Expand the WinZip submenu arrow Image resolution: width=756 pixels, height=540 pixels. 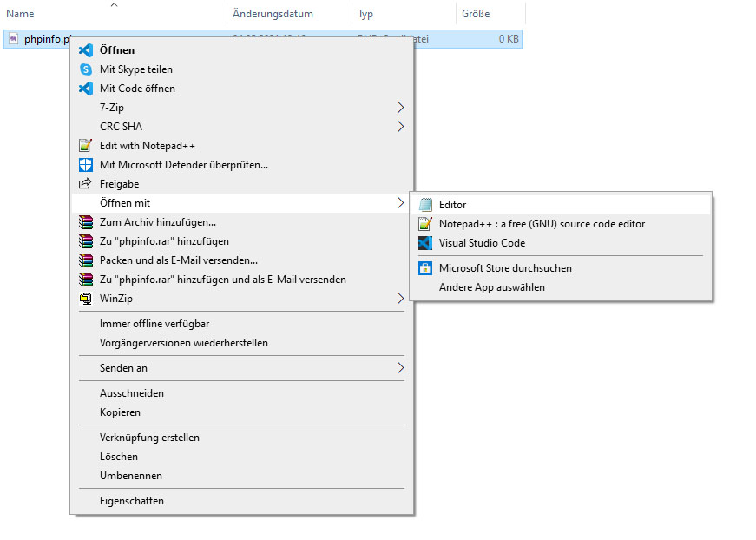[x=400, y=299]
